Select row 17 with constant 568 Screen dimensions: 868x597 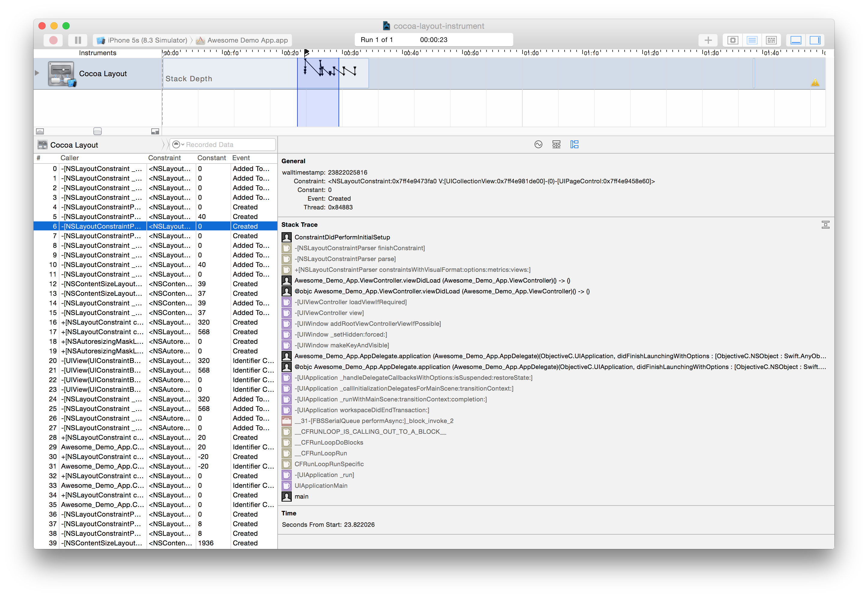point(155,332)
